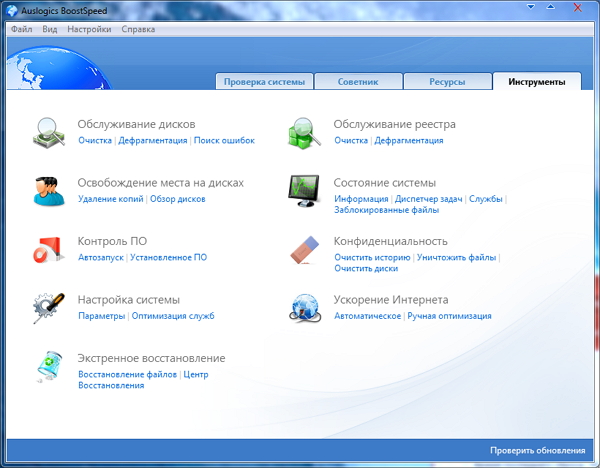Close the Auslogics BoostSpeed window

[578, 7]
